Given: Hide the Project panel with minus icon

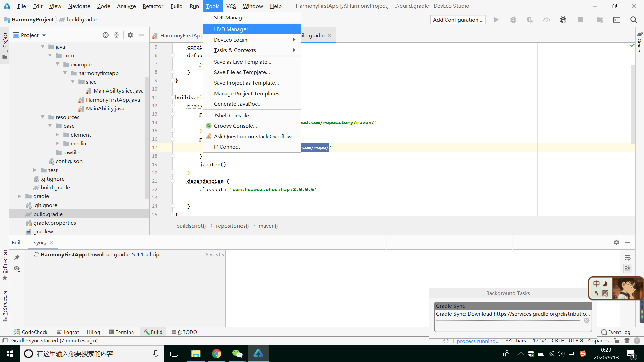Looking at the screenshot, I should point(141,35).
